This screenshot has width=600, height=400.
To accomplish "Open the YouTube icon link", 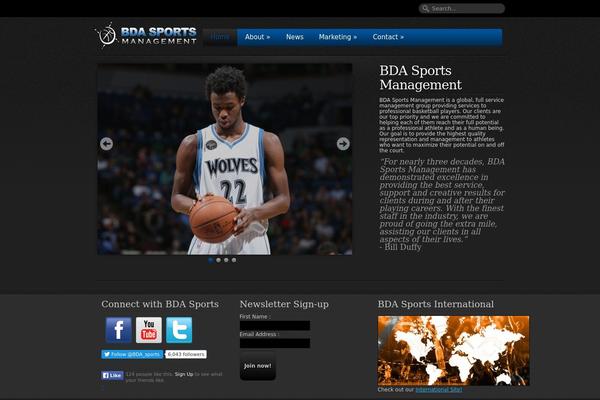I will coord(149,330).
